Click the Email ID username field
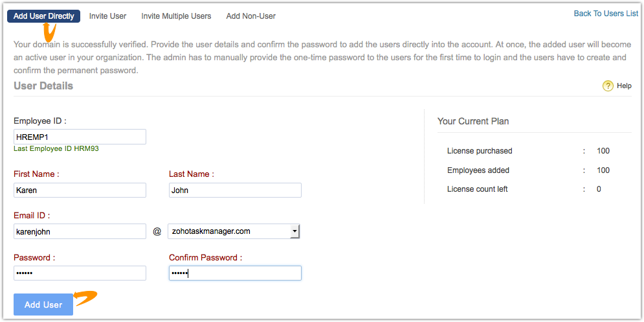 click(80, 231)
